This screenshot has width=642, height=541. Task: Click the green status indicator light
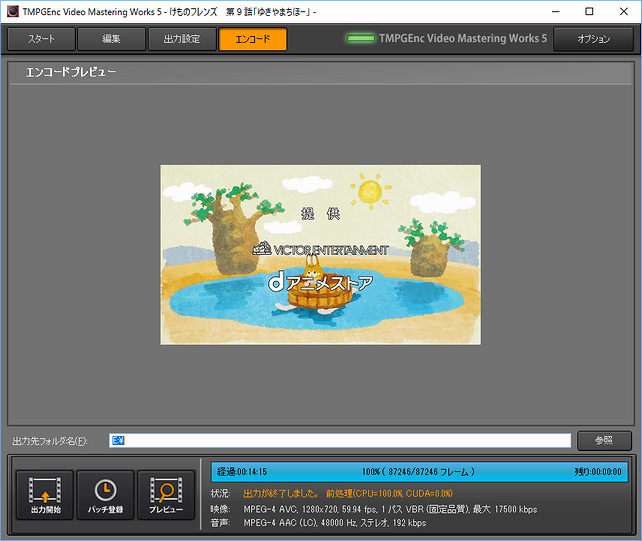pyautogui.click(x=360, y=38)
